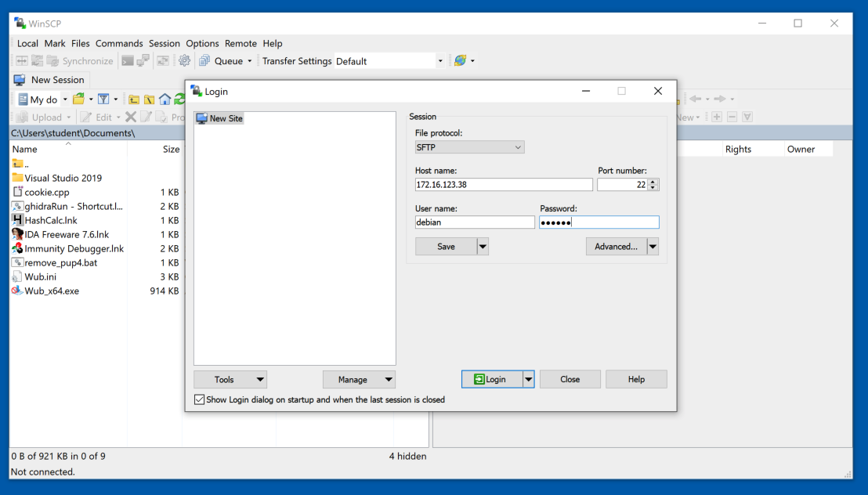
Task: Click the User name field containing debian
Action: click(475, 222)
